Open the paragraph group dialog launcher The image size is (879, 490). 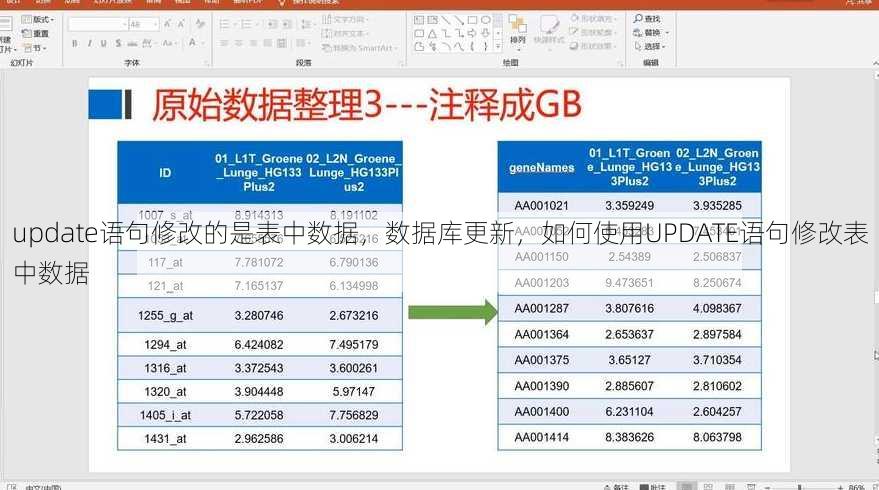pos(401,64)
